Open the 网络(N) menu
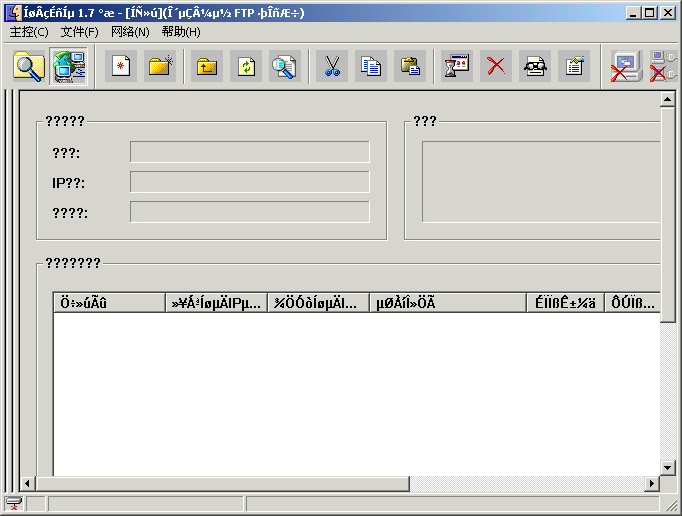 [x=130, y=32]
